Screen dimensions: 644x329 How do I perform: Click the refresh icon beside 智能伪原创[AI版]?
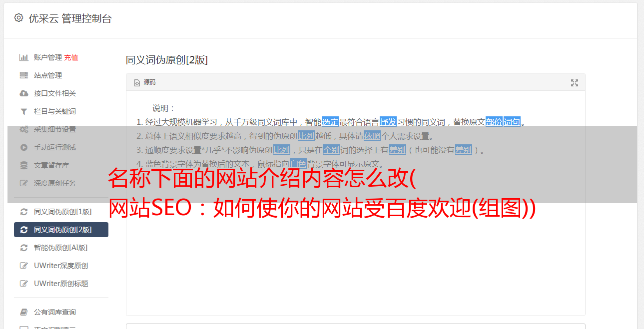pos(23,248)
